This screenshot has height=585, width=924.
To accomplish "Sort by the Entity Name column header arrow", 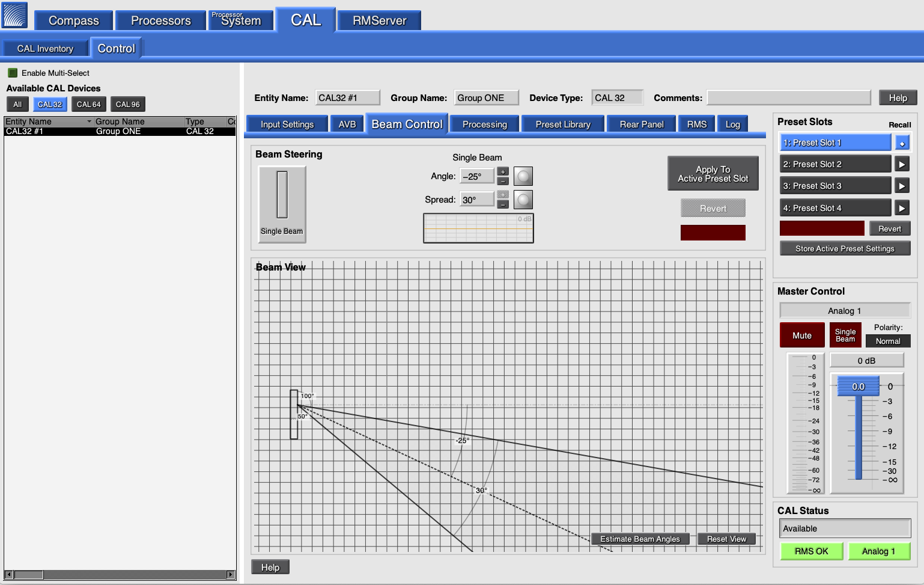I will (90, 121).
